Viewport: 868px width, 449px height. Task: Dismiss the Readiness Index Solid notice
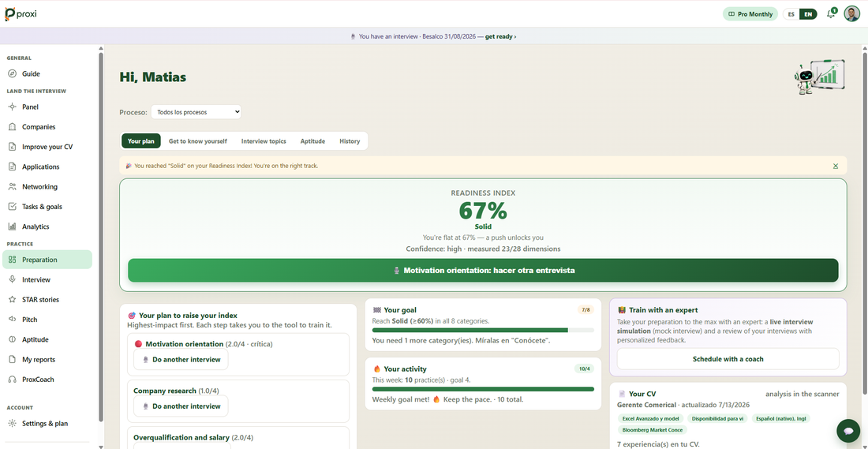pyautogui.click(x=836, y=166)
